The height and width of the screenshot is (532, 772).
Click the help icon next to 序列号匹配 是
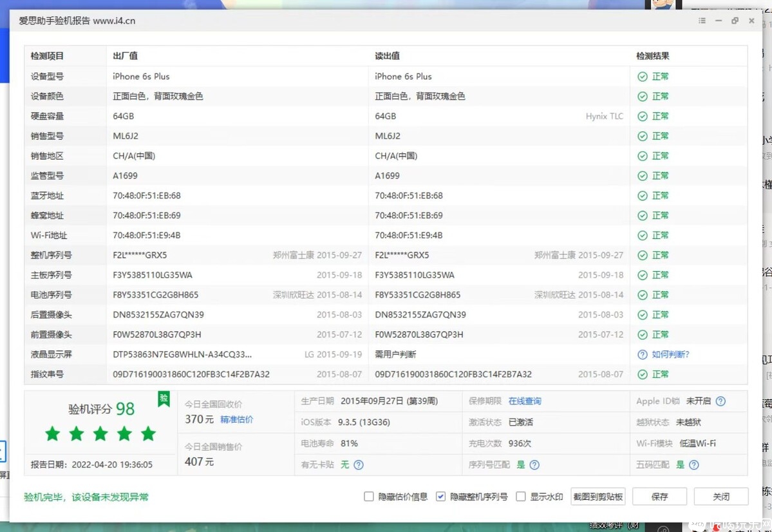click(534, 464)
